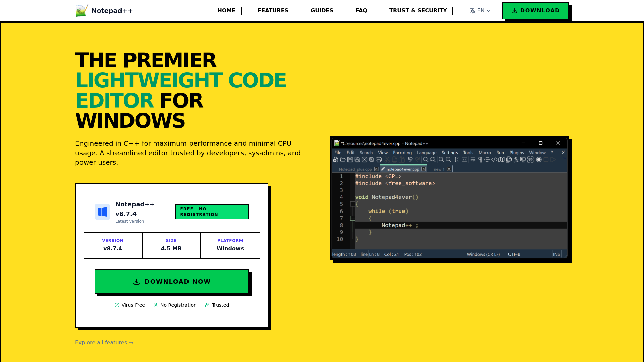This screenshot has width=644, height=362.
Task: Click the translate icon beside EN
Action: point(472,11)
